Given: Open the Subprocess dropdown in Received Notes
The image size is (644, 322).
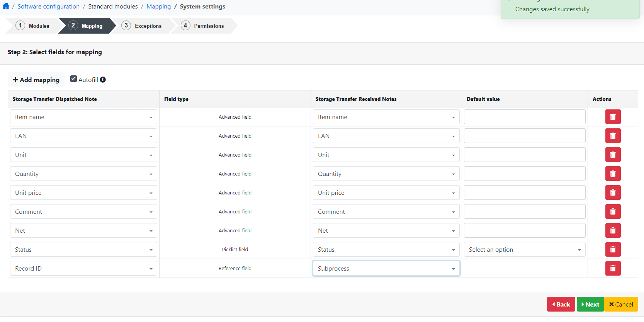Looking at the screenshot, I should coord(386,268).
